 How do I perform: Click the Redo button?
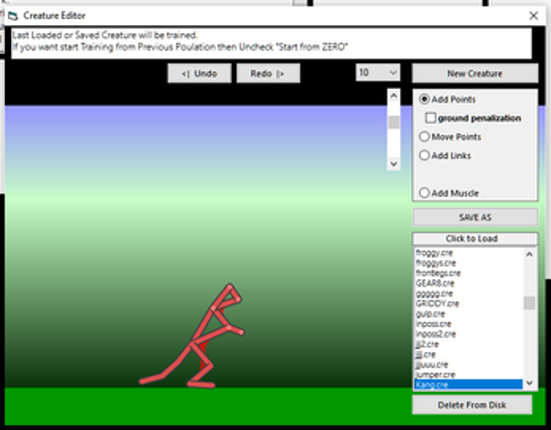point(268,73)
